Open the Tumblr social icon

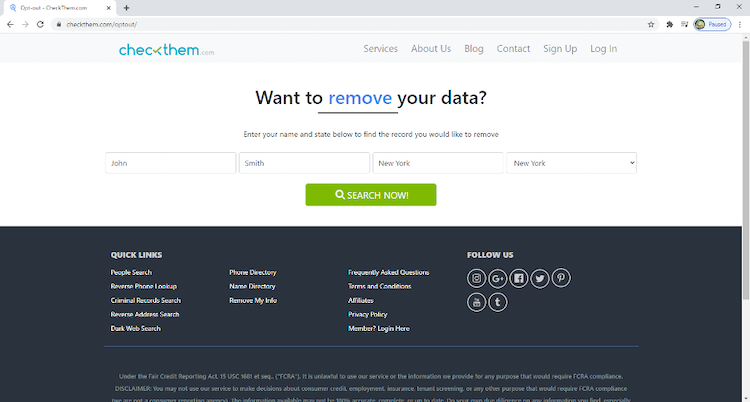click(x=497, y=302)
